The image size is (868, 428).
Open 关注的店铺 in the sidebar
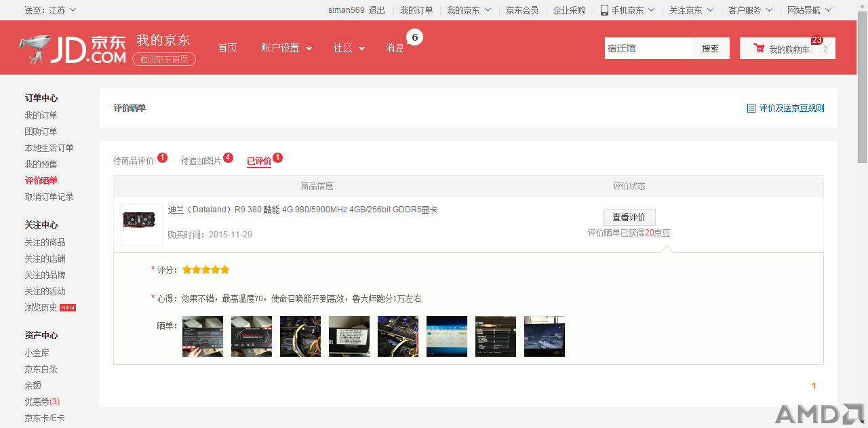click(45, 258)
